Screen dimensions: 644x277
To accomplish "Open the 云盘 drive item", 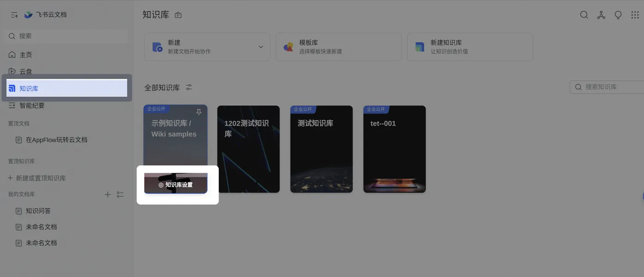I will (67, 71).
